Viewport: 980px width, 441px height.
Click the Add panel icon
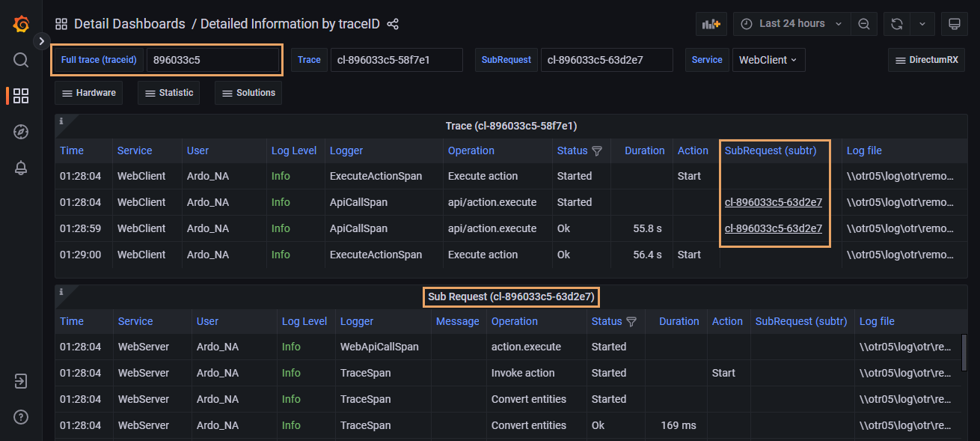[x=711, y=24]
